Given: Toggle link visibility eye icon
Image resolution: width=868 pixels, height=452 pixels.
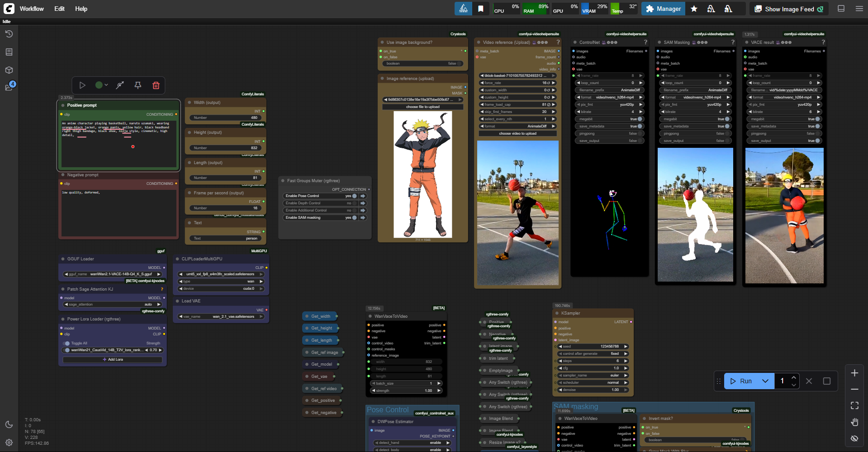Looking at the screenshot, I should coord(854,438).
